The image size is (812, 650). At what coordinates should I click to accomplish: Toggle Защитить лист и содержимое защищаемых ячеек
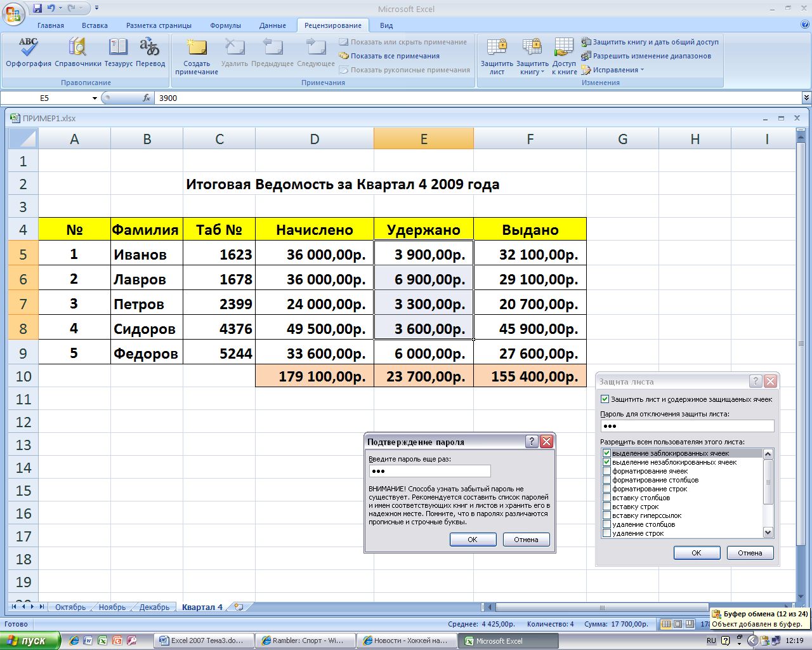(605, 399)
